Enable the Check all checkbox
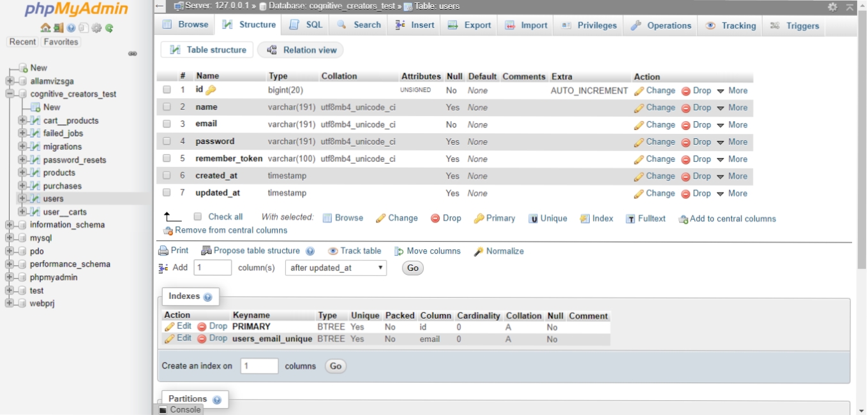The image size is (868, 415). [x=198, y=217]
